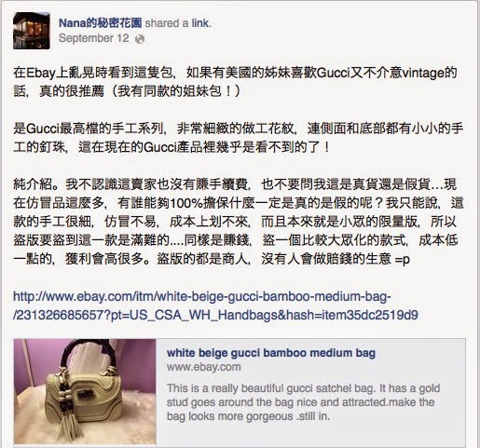Click the globe public privacy icon
Viewport: 480px width, 448px height.
coord(140,39)
